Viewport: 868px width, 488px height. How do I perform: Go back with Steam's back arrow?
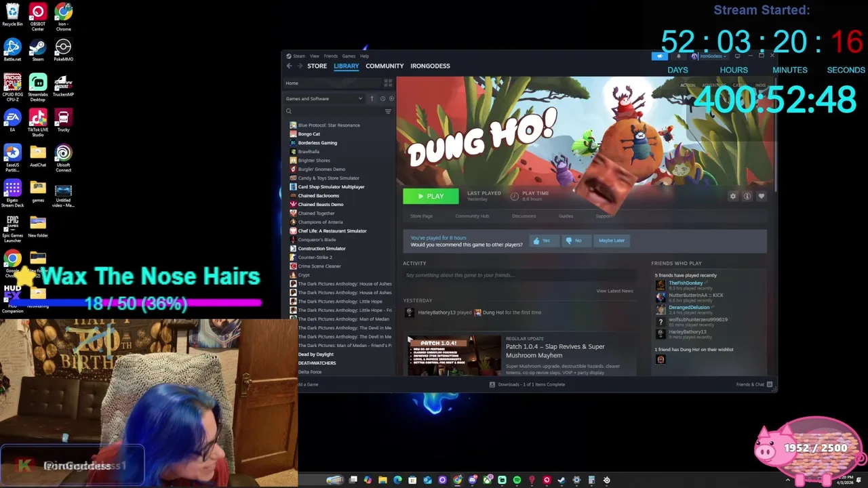click(x=290, y=66)
